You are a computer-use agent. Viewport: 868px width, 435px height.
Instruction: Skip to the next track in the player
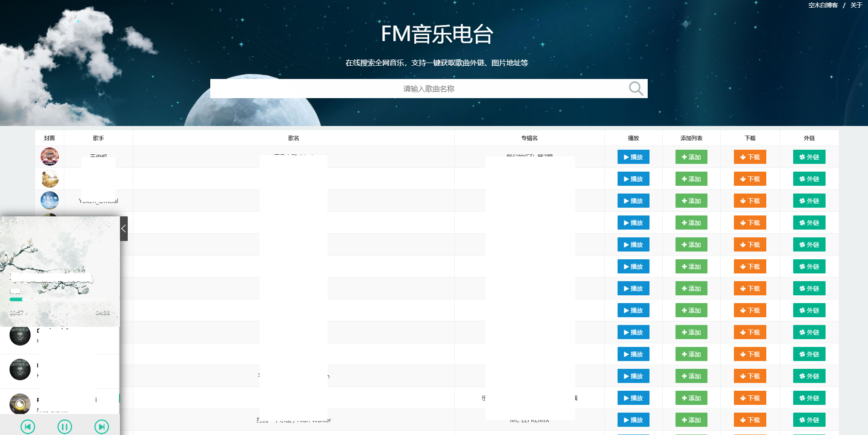pos(101,426)
